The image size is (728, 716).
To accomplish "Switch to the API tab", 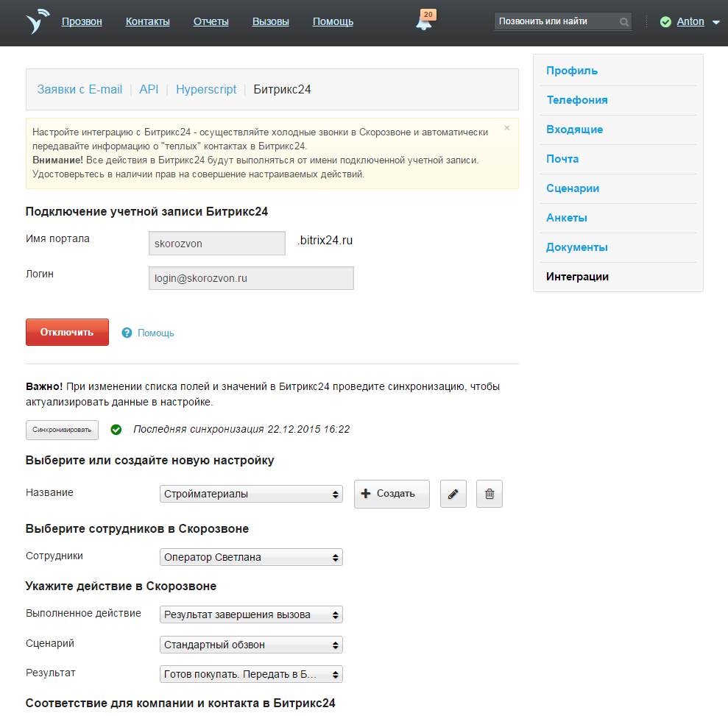I will click(x=149, y=89).
